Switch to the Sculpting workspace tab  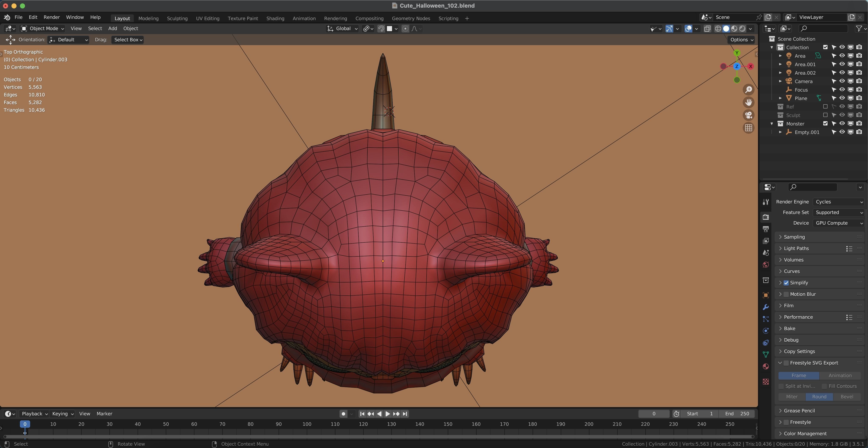177,18
